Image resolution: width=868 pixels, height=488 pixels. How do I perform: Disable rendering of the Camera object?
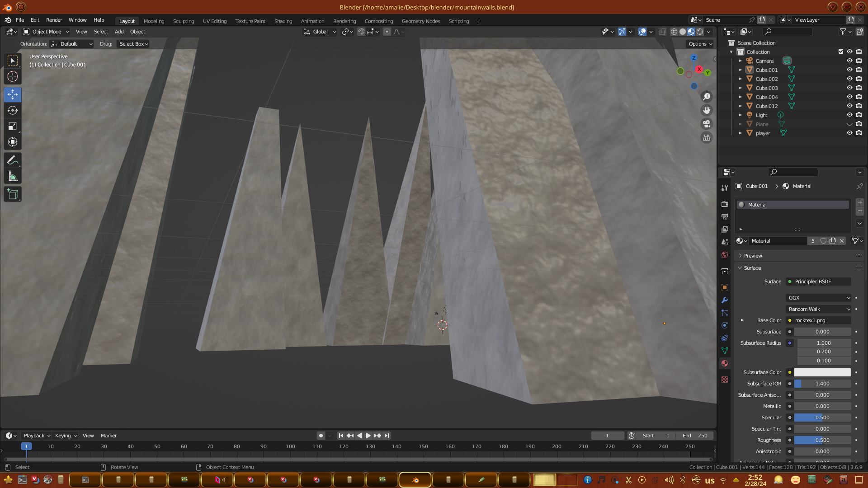tap(859, 61)
